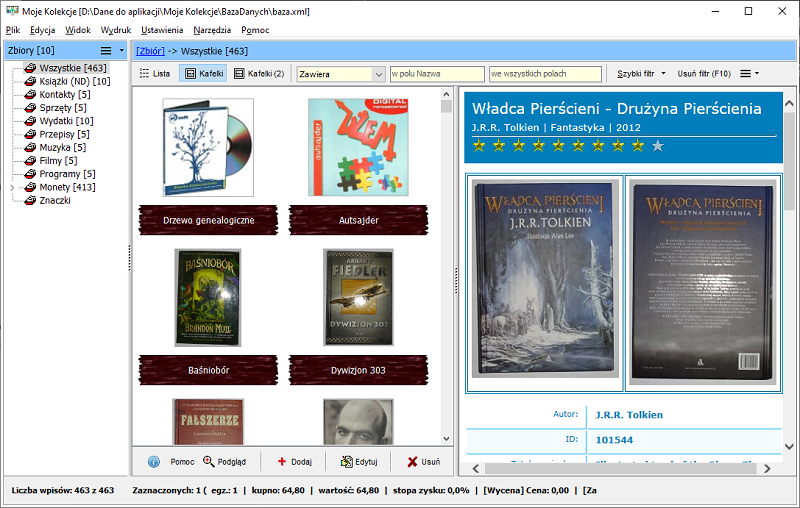Open the Pomoc menu
Screen dimensions: 800x508
pos(255,30)
